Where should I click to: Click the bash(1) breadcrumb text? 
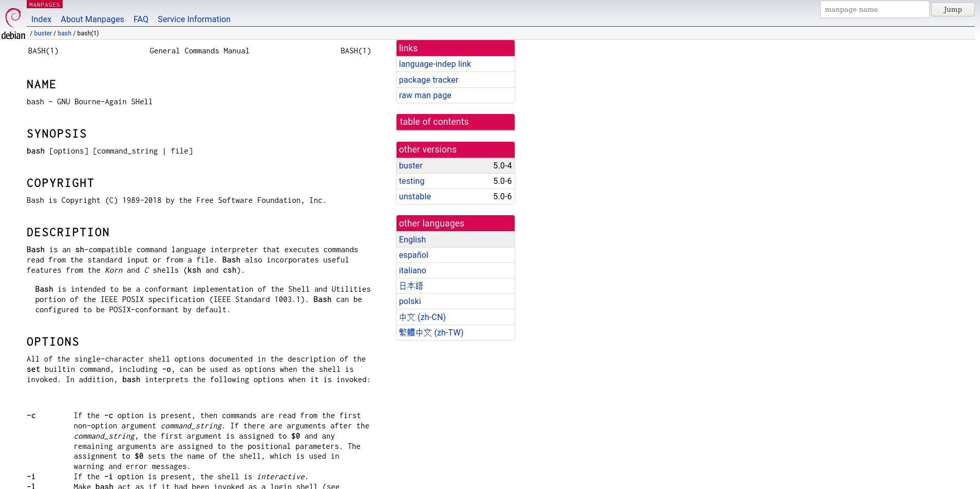[x=88, y=33]
